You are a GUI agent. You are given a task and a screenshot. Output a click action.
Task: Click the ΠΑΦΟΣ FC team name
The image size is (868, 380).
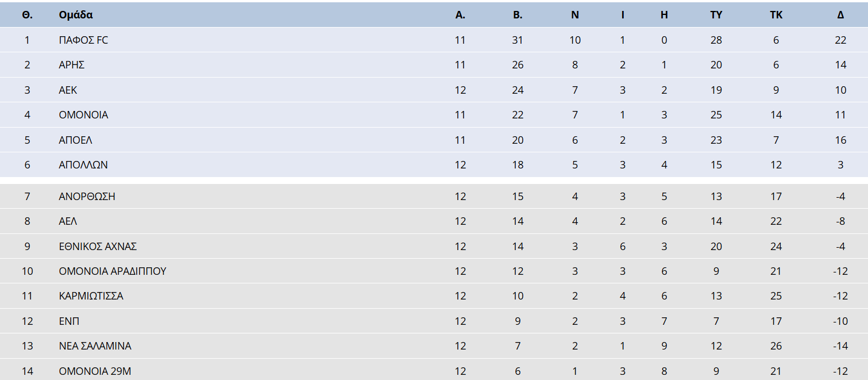[83, 40]
